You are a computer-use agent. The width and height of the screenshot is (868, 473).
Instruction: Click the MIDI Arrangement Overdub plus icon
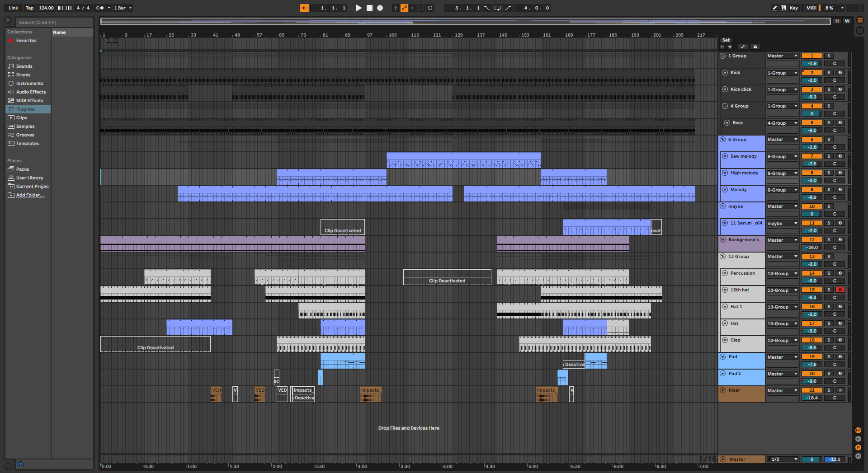point(396,8)
